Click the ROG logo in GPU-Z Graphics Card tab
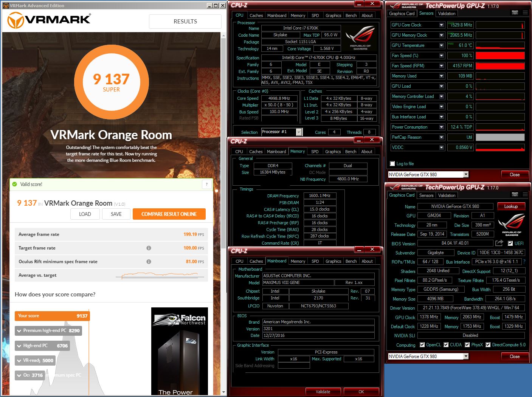The width and height of the screenshot is (532, 397). (x=512, y=225)
